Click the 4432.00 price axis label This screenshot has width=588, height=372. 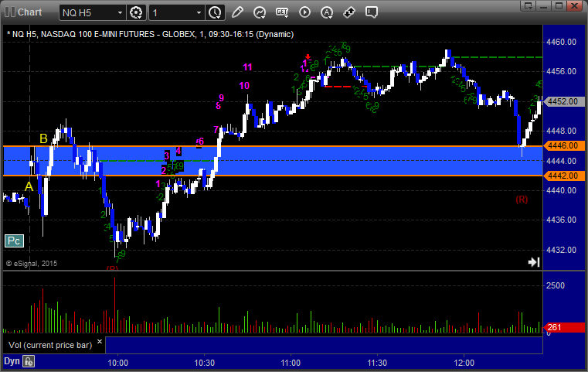tap(562, 250)
